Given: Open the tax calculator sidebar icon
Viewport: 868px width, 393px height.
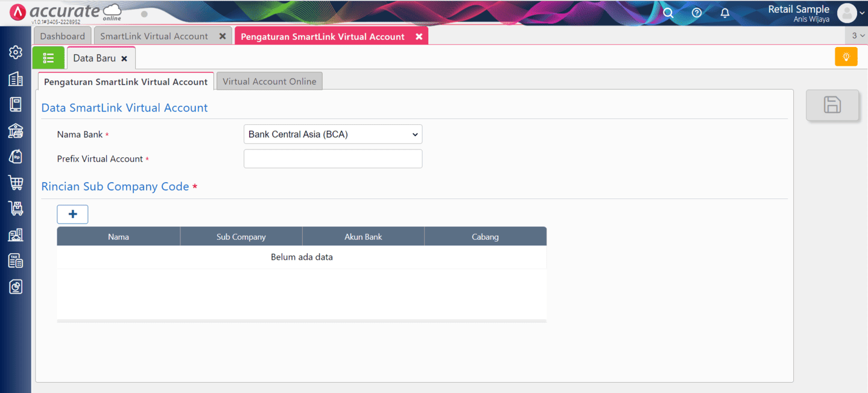Looking at the screenshot, I should (16, 260).
